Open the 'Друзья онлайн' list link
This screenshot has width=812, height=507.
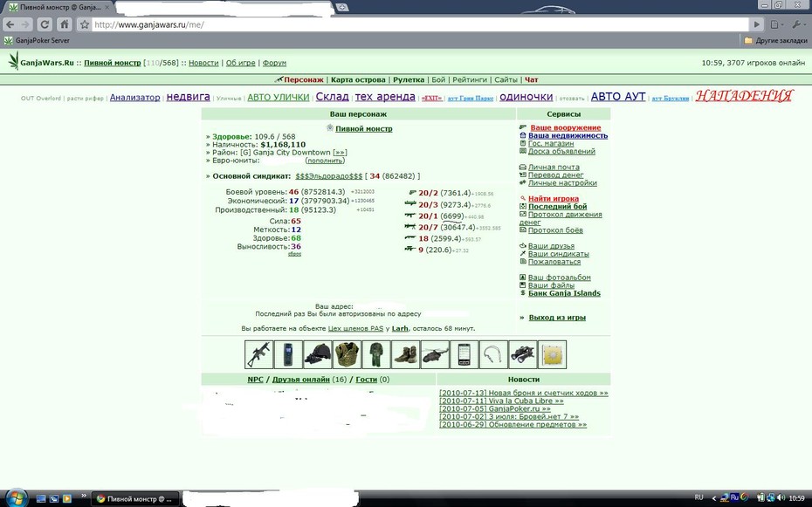(301, 380)
